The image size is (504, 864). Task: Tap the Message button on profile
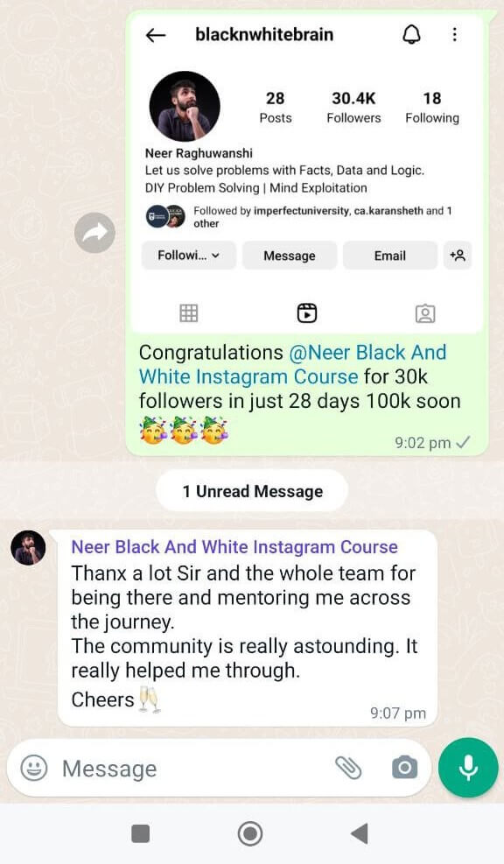point(290,256)
